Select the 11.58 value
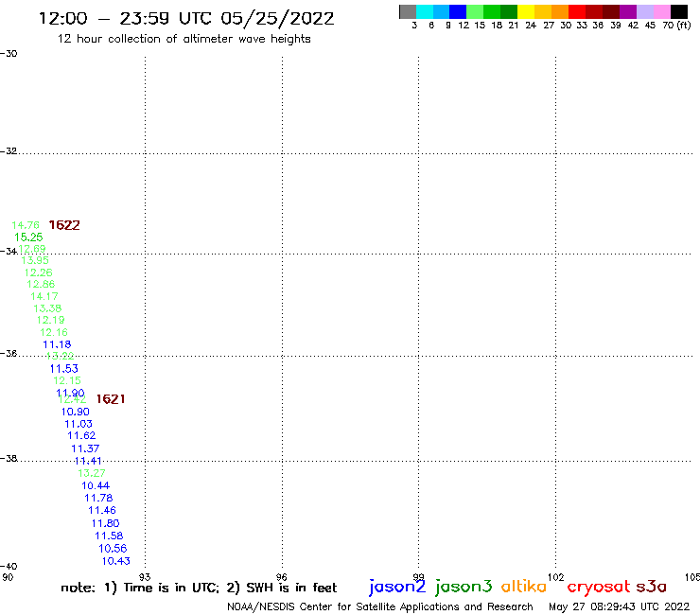Viewport: 700px width, 615px height. click(109, 536)
